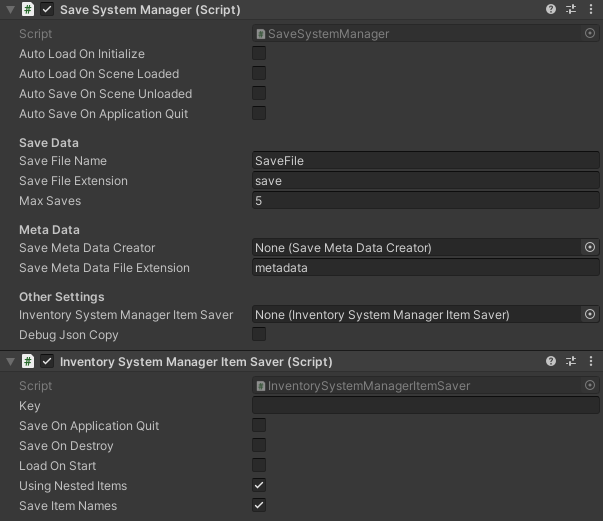This screenshot has width=603, height=521.
Task: Open help for Inventory System Manager Item Saver
Action: coord(551,361)
